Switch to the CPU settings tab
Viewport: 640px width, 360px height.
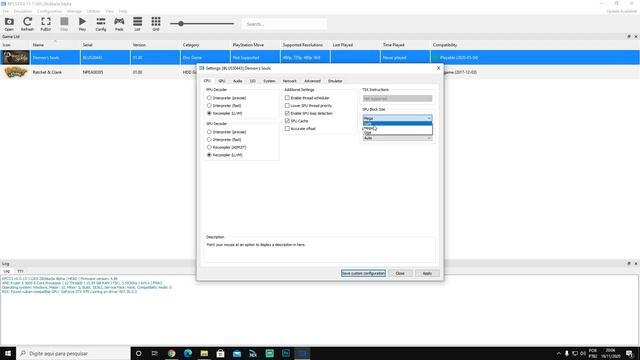pos(207,81)
